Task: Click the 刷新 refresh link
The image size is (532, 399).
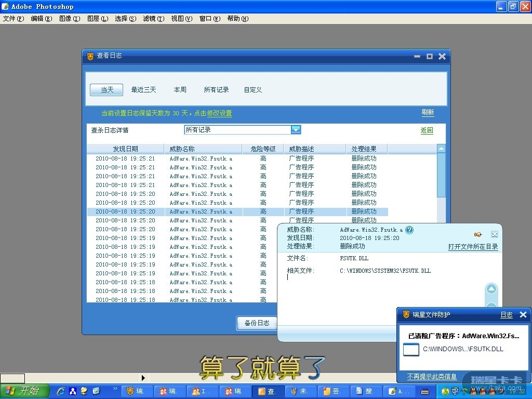Action: coord(428,112)
